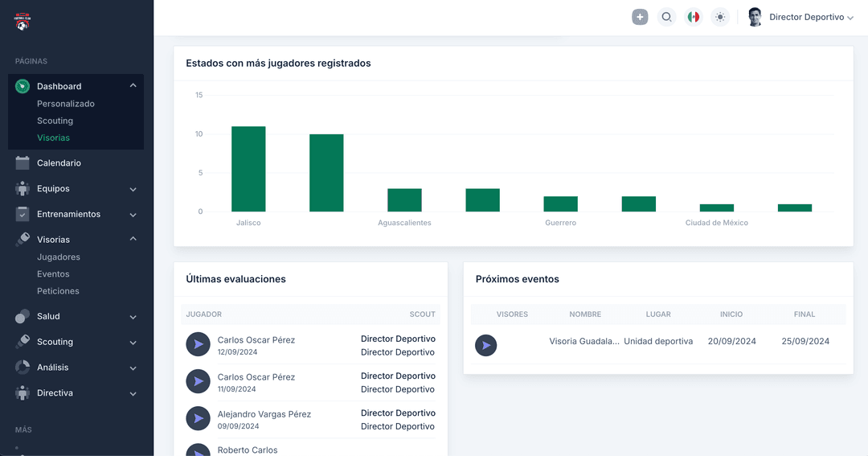Click the Análisis pie chart icon

click(x=23, y=368)
